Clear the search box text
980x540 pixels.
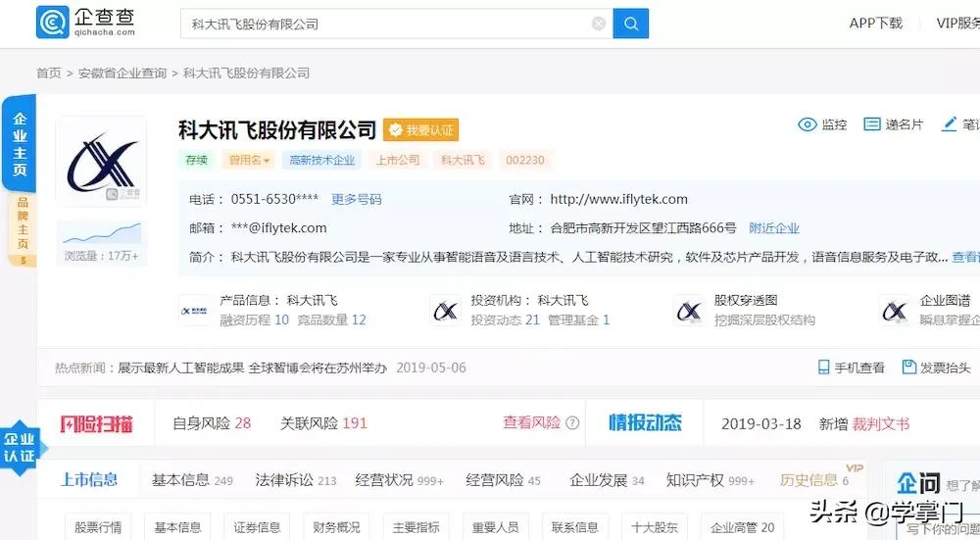tap(598, 24)
